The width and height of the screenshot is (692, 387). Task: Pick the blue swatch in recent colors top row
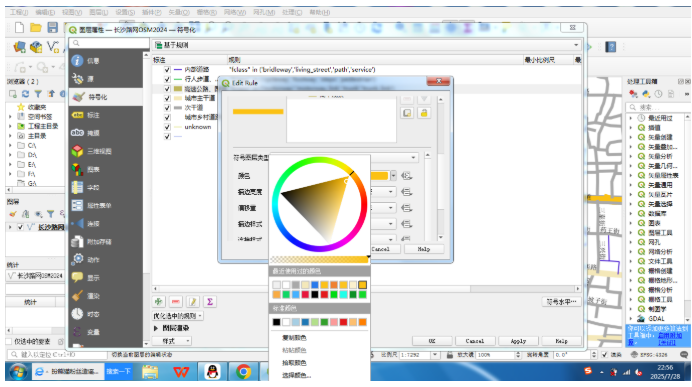pyautogui.click(x=315, y=285)
